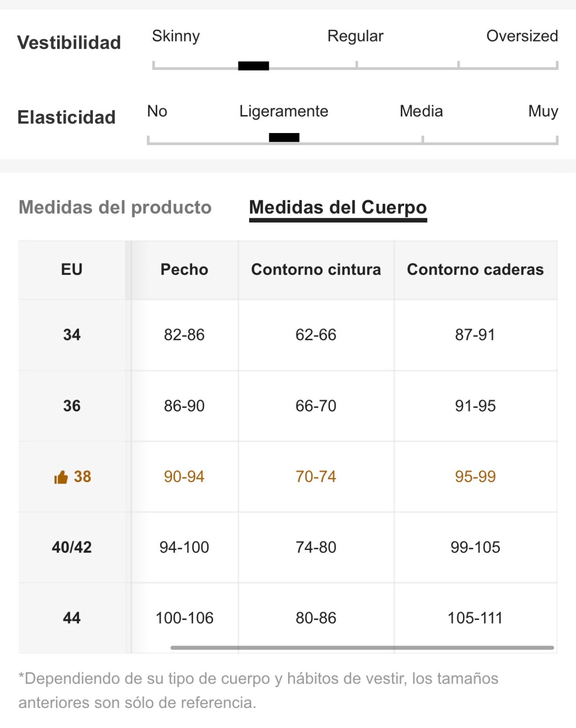Click the black Elasticidad indicator bar

coord(284,137)
